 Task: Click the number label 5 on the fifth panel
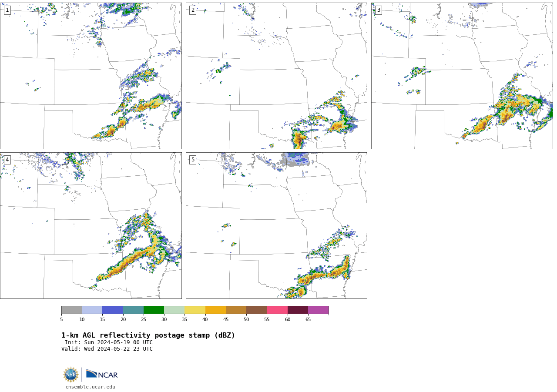[193, 160]
